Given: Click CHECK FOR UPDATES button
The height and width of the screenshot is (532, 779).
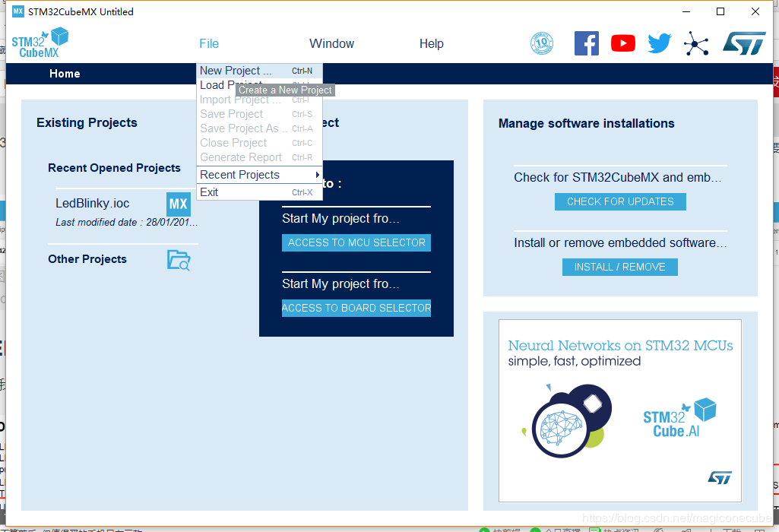Looking at the screenshot, I should pyautogui.click(x=620, y=201).
